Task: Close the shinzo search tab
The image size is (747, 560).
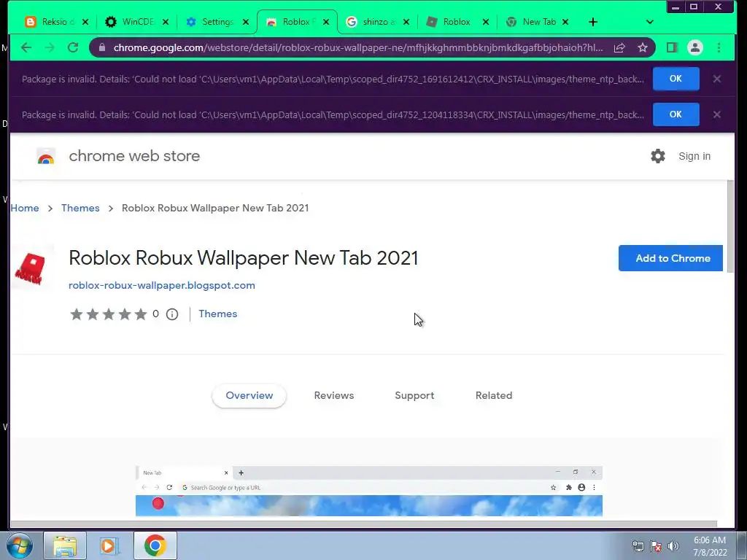Action: (x=406, y=22)
